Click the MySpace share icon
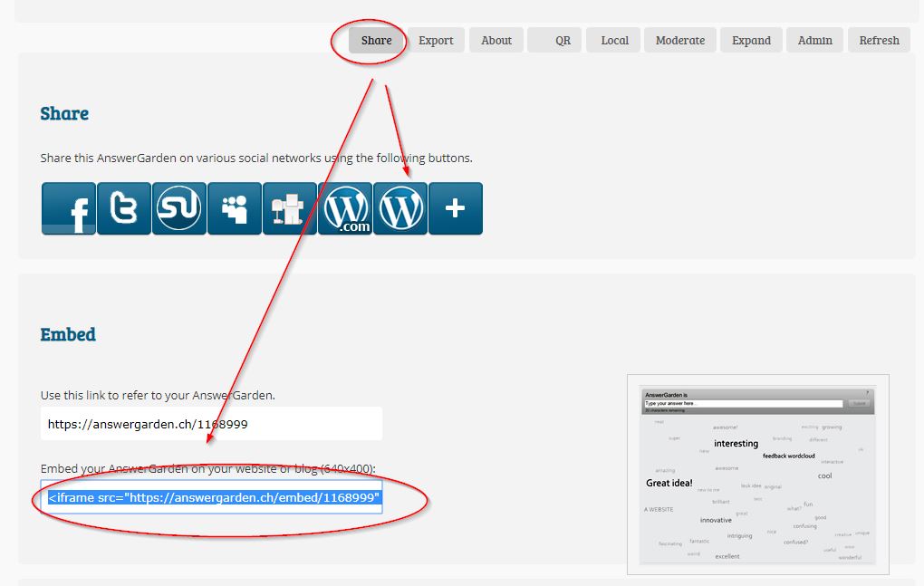Image resolution: width=924 pixels, height=586 pixels. pos(235,208)
